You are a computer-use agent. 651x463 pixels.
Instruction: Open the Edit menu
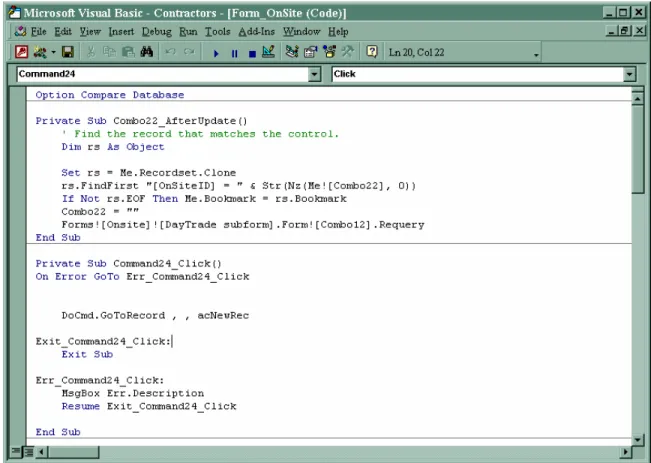pyautogui.click(x=63, y=32)
